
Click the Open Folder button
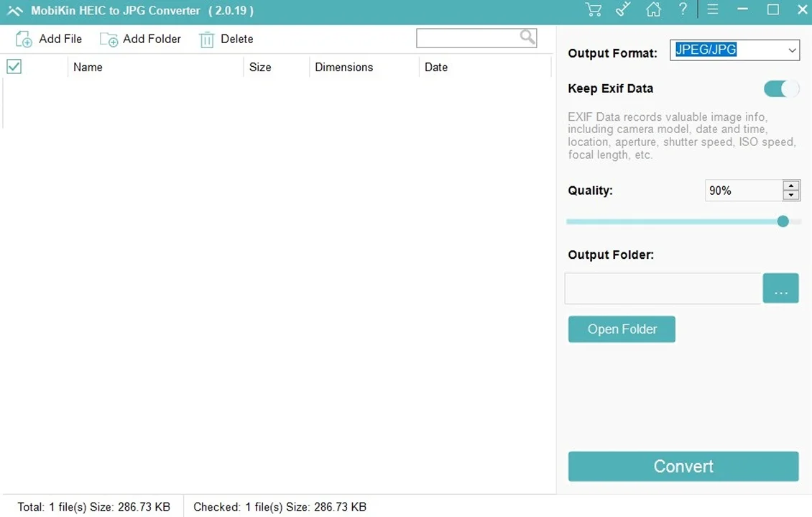(622, 329)
